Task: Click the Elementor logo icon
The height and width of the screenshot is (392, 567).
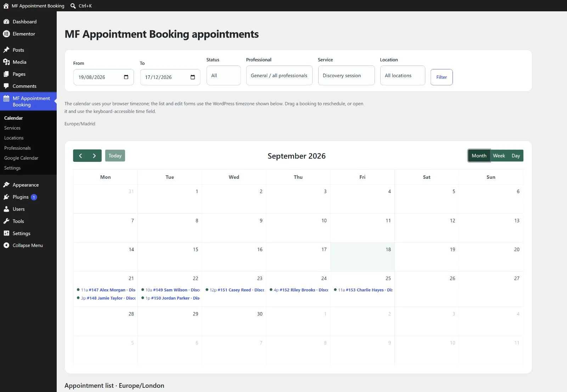Action: pos(6,34)
